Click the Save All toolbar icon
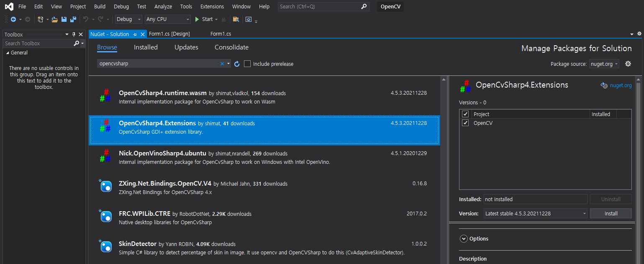The height and width of the screenshot is (264, 644). coord(73,19)
